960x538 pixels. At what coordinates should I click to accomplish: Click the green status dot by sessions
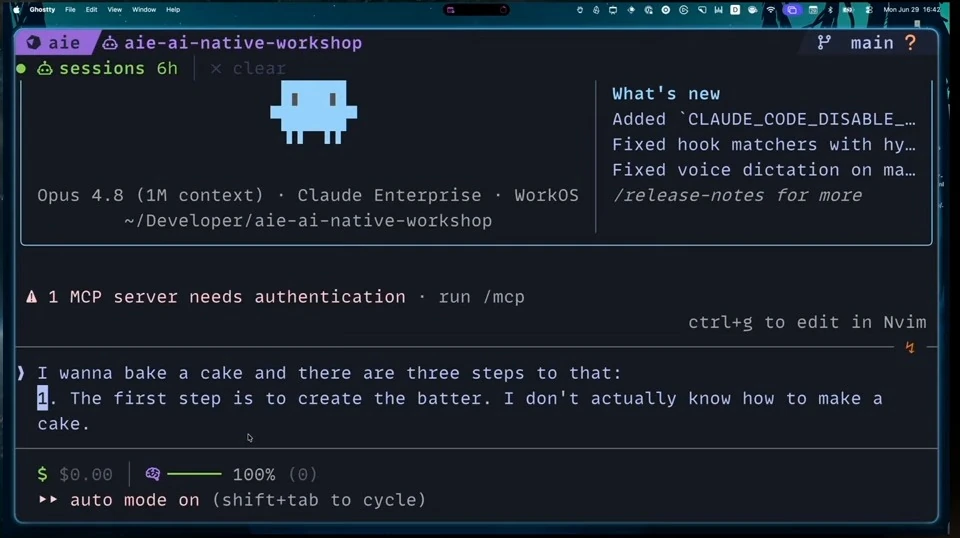[x=21, y=69]
